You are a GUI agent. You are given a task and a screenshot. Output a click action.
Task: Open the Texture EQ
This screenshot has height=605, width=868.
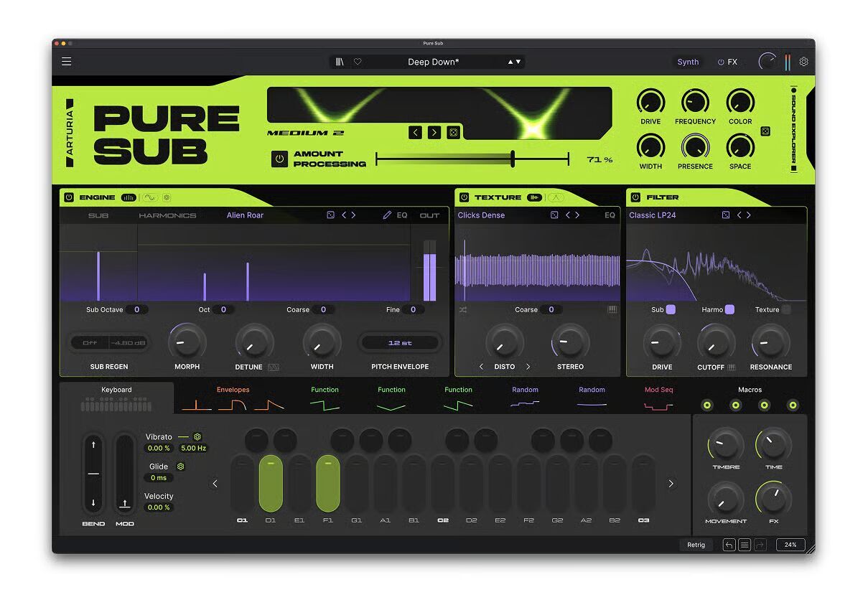point(610,215)
